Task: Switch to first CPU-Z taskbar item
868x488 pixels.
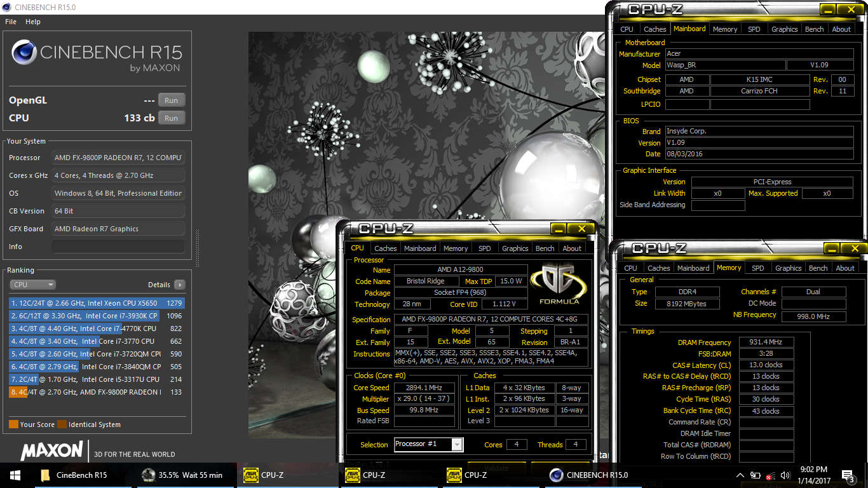Action: (x=286, y=475)
